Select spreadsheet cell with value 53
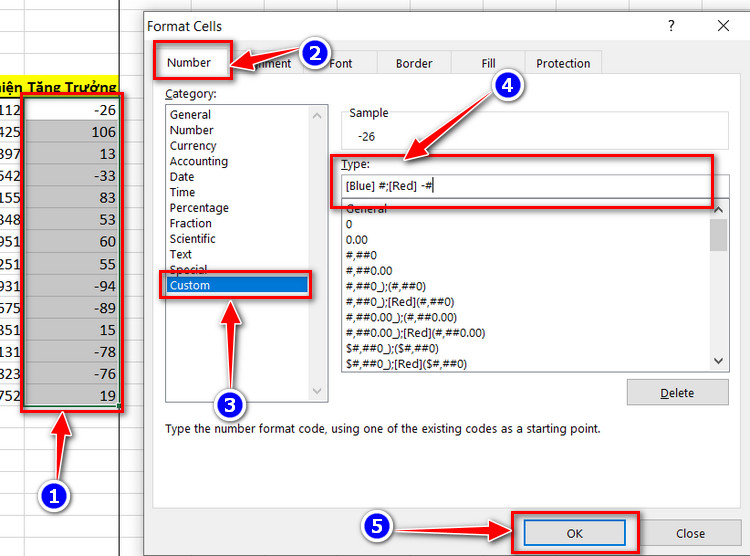This screenshot has height=556, width=750. coord(72,220)
